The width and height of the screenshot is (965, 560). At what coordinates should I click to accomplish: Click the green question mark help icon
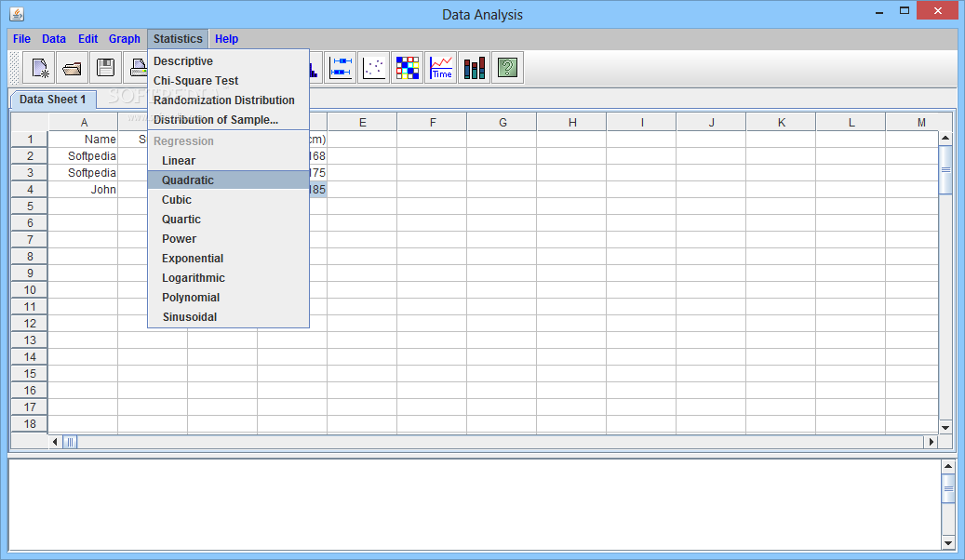coord(508,68)
